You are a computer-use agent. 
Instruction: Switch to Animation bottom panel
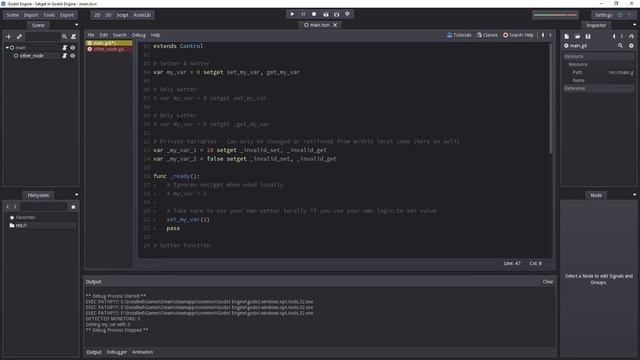142,352
